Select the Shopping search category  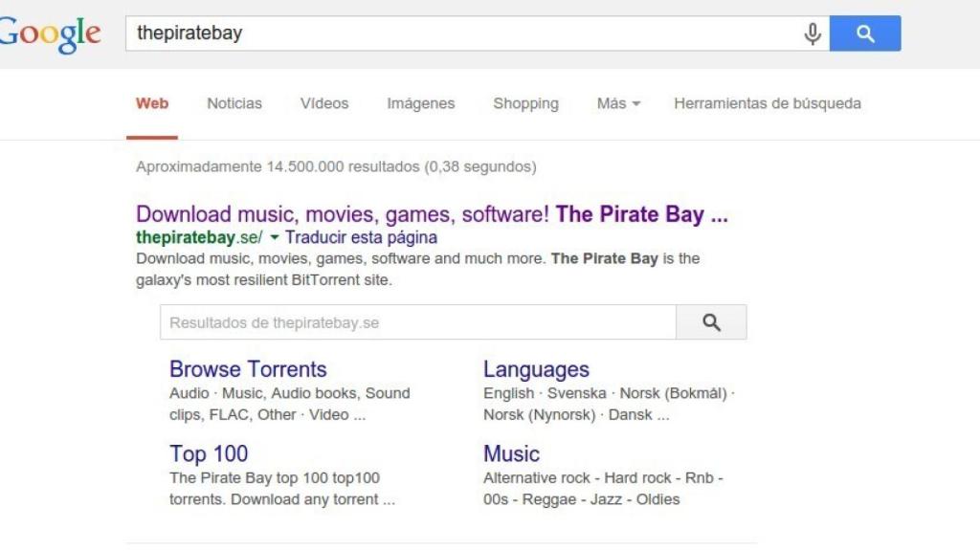525,103
